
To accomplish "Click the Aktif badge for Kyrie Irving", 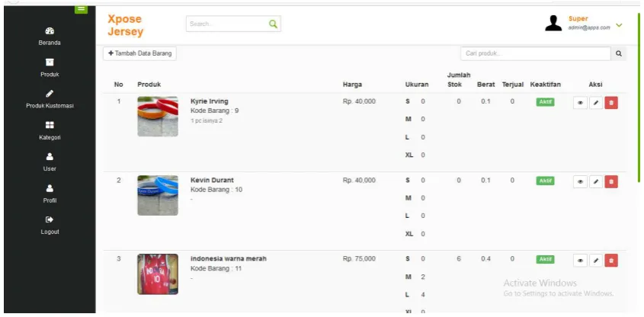I will 545,102.
